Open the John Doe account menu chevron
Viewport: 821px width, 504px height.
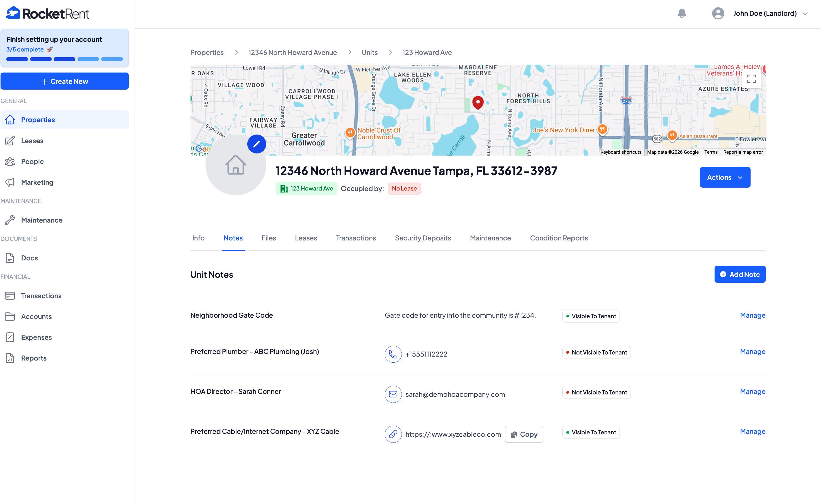click(x=805, y=14)
